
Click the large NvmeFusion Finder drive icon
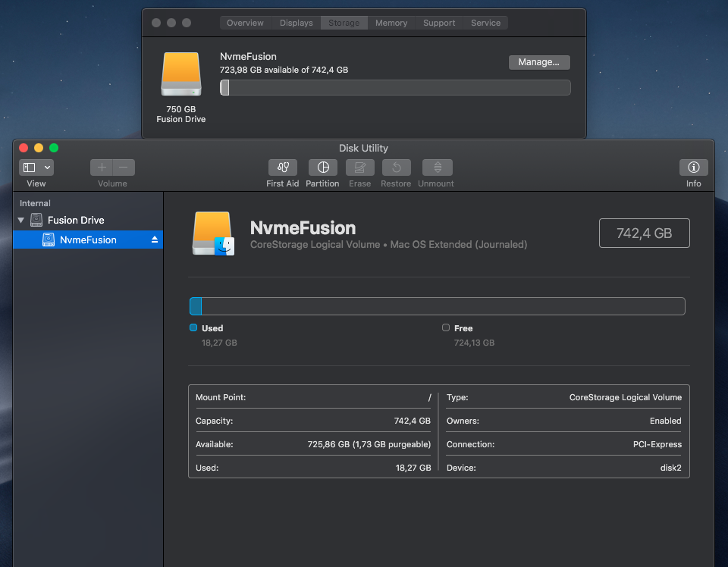tap(213, 234)
